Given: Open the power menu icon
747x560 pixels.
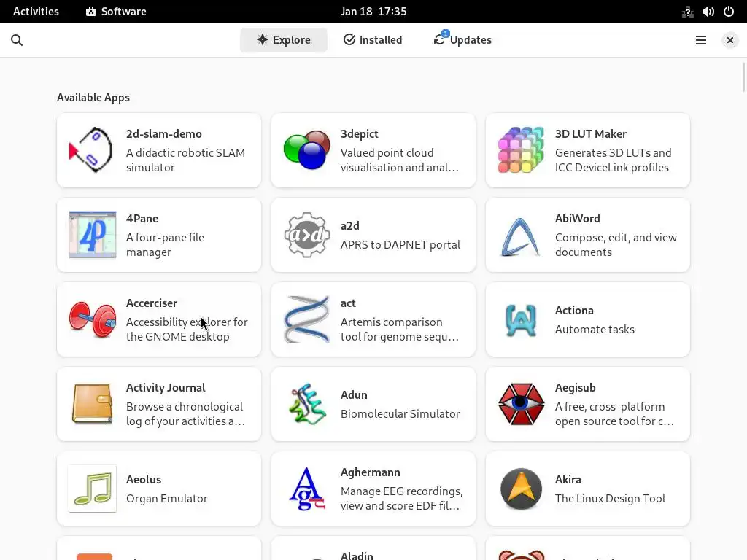Looking at the screenshot, I should [729, 12].
